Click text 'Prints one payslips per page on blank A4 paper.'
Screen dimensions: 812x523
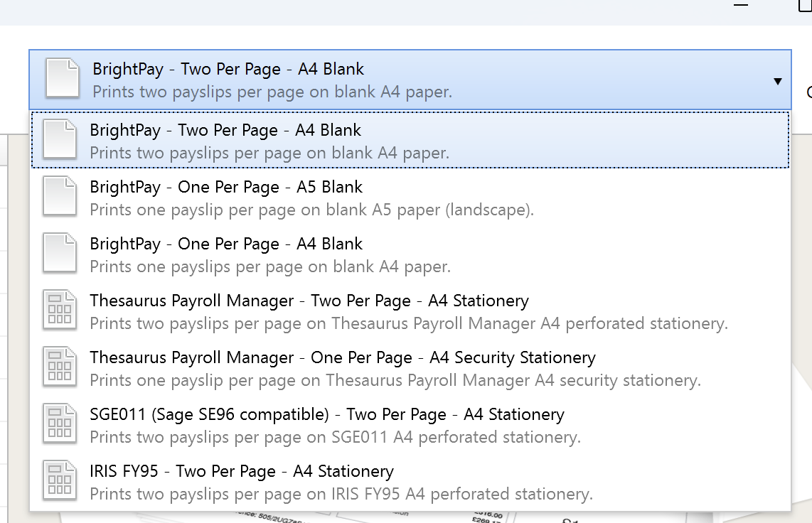pos(270,266)
